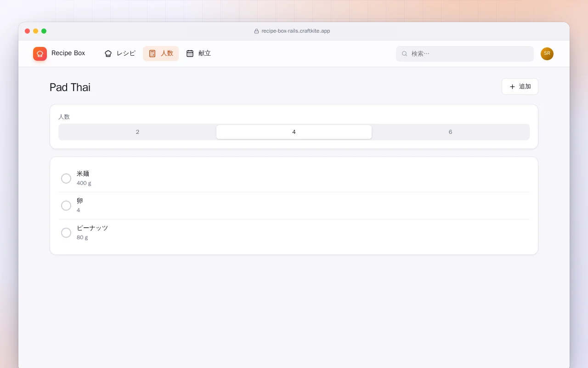Click the lock icon in address bar

tap(257, 31)
